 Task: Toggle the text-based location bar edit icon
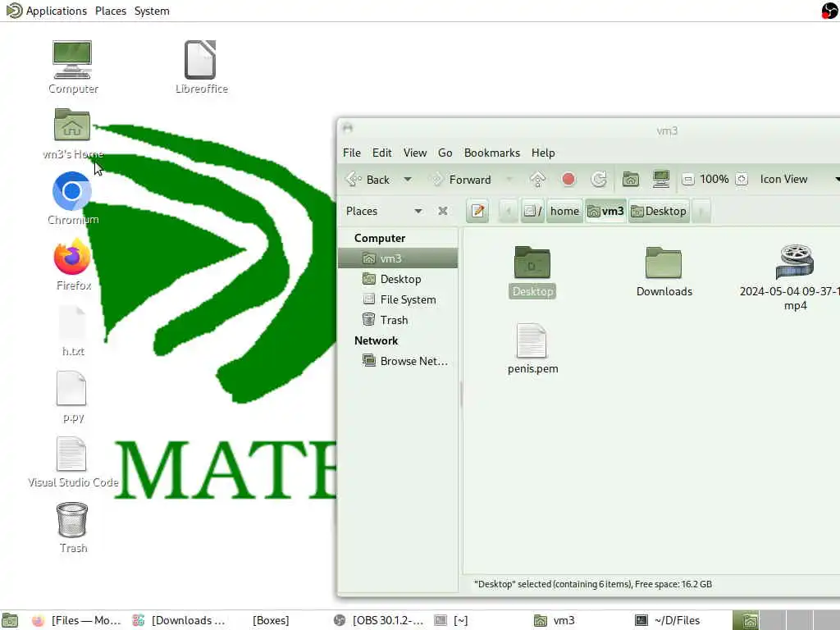point(477,211)
